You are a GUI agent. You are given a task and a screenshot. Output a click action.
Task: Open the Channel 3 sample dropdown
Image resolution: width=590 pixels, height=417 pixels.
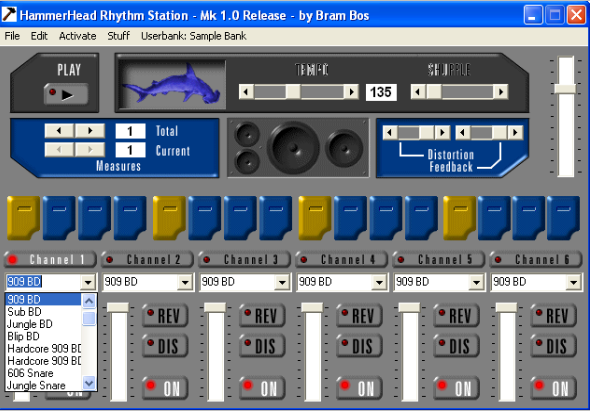pos(282,282)
